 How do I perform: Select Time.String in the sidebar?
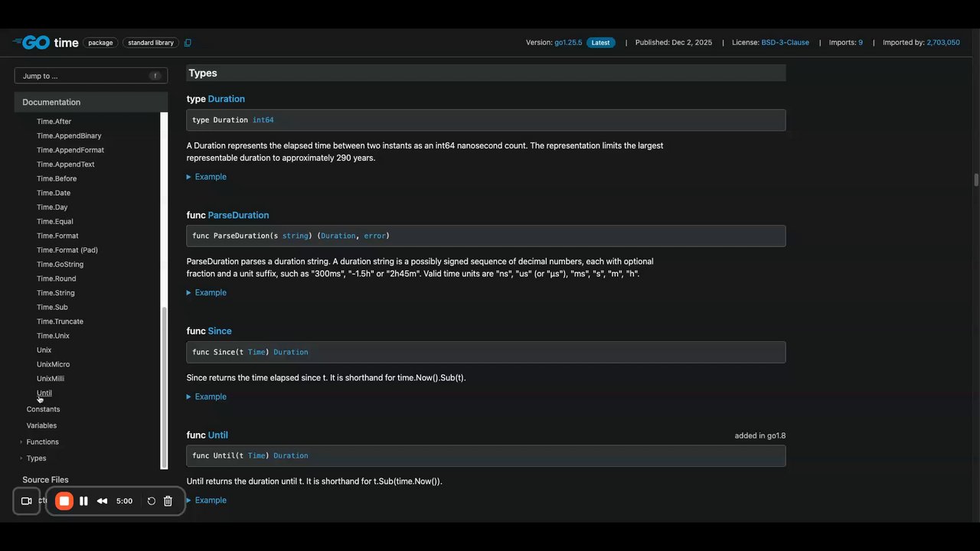[x=56, y=293]
